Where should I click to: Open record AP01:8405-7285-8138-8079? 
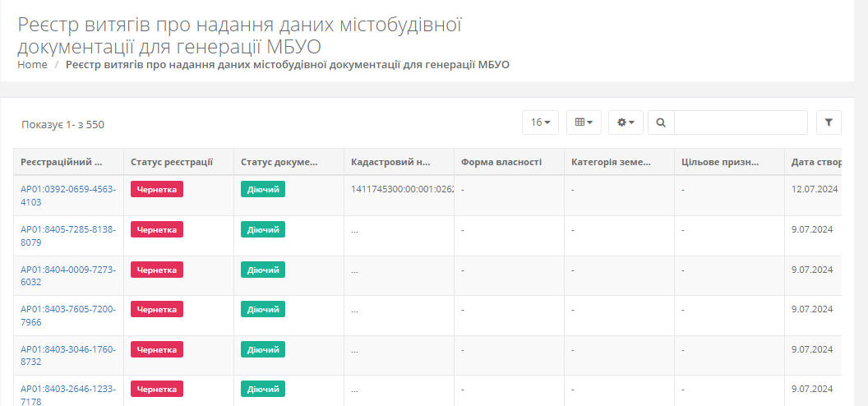68,235
